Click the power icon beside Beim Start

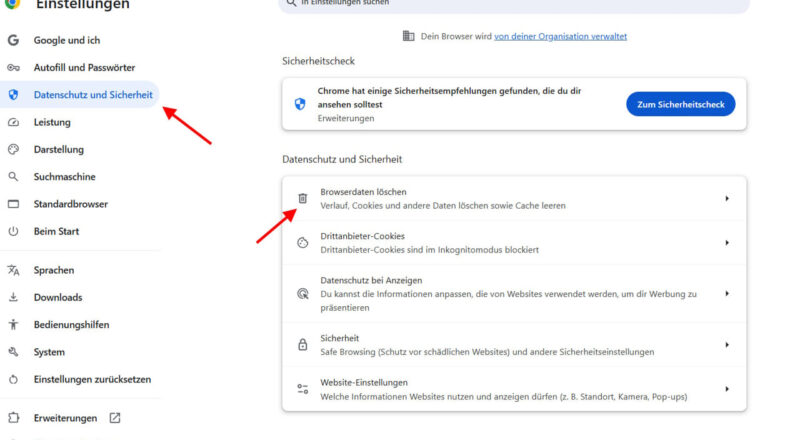[13, 231]
